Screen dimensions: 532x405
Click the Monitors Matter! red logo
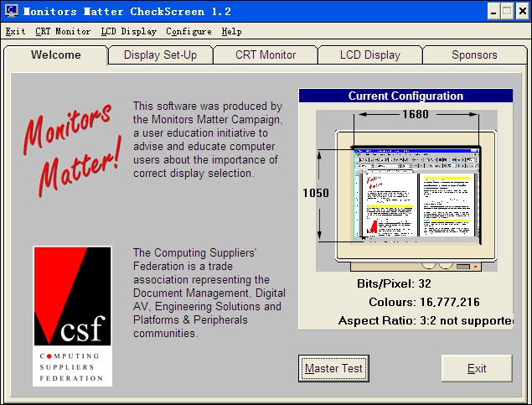click(x=72, y=149)
